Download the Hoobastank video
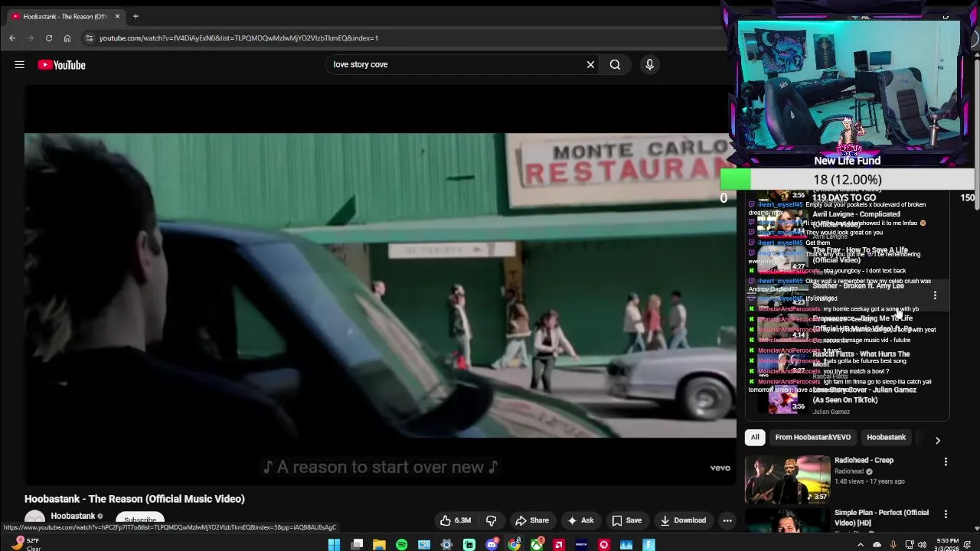This screenshot has width=980, height=551. point(683,520)
